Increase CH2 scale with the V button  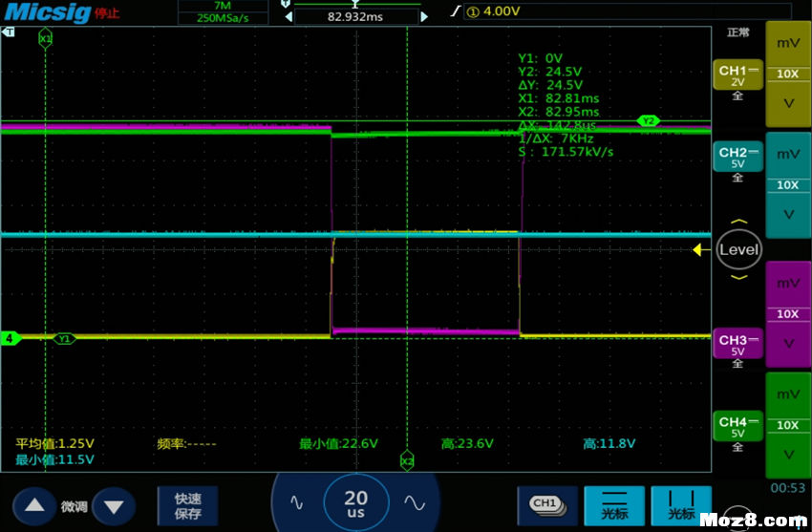(x=788, y=215)
